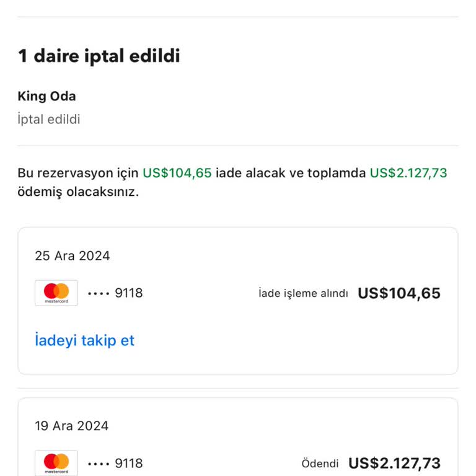The height and width of the screenshot is (476, 476).
Task: Click the 25 Ara 2024 date
Action: click(x=72, y=256)
